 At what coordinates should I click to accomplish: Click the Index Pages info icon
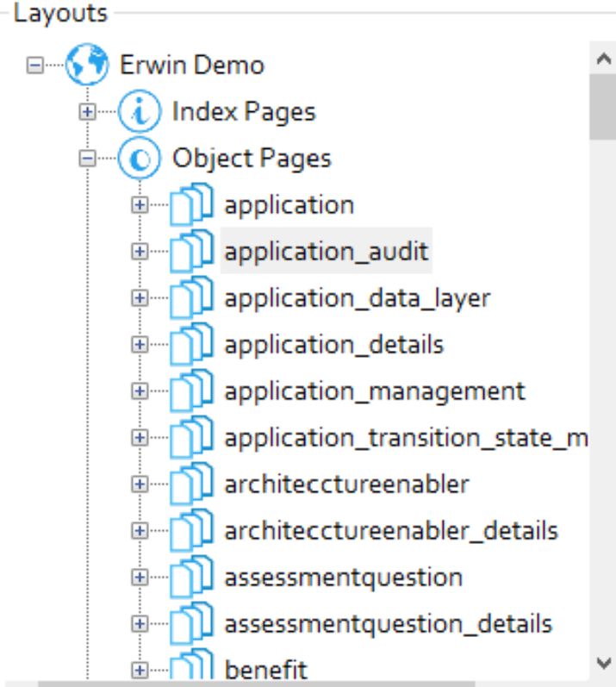click(140, 111)
